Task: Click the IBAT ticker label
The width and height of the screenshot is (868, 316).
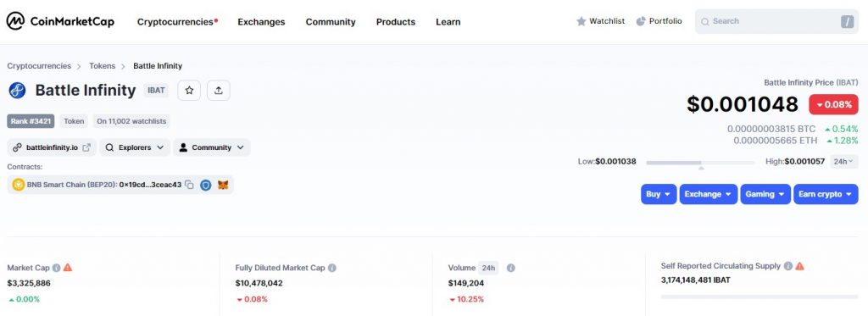Action: (x=156, y=90)
